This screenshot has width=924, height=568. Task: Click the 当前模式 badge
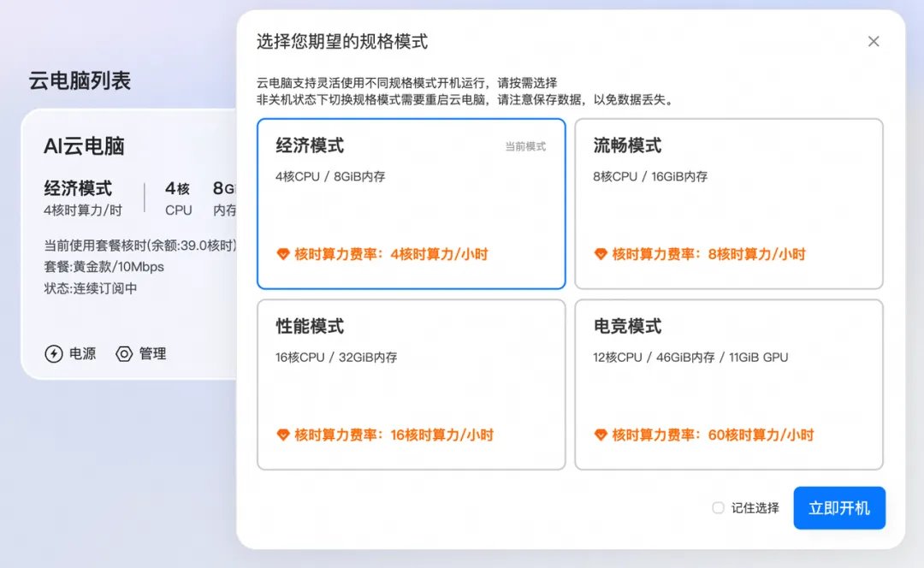coord(525,146)
